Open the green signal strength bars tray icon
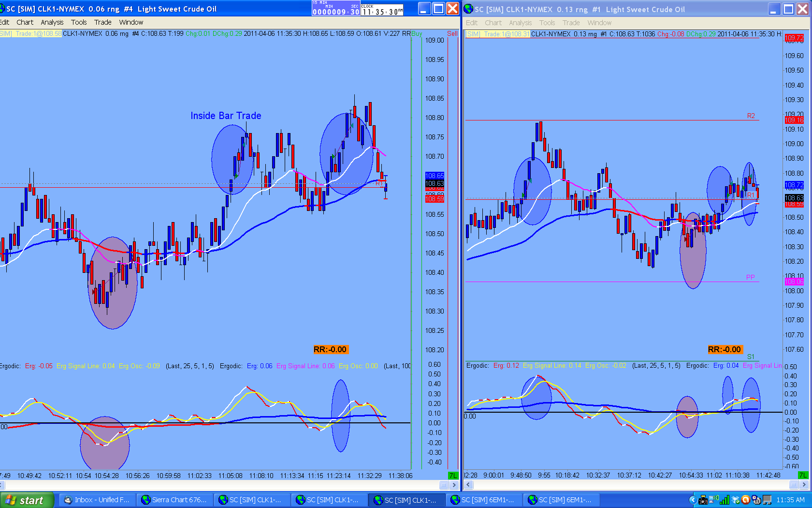Image resolution: width=812 pixels, height=508 pixels. click(725, 500)
